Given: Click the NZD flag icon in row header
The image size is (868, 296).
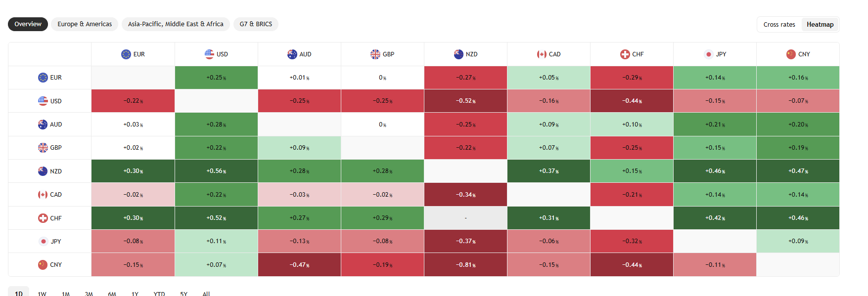Looking at the screenshot, I should tap(43, 171).
